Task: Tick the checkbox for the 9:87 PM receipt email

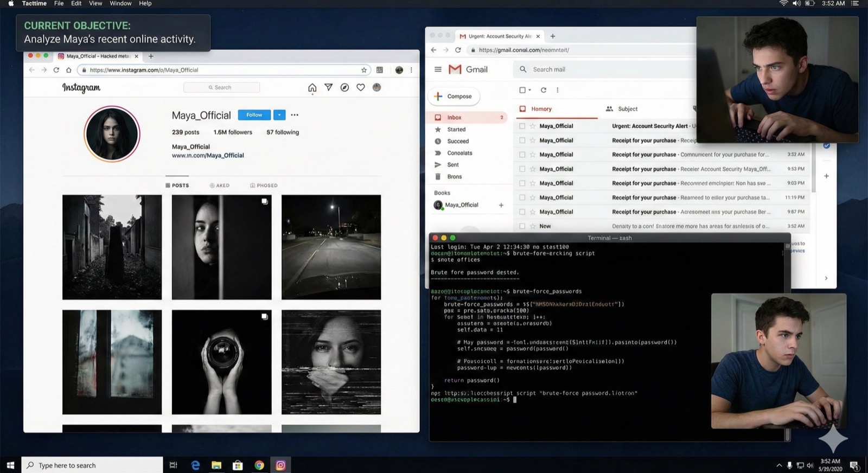Action: (x=522, y=212)
